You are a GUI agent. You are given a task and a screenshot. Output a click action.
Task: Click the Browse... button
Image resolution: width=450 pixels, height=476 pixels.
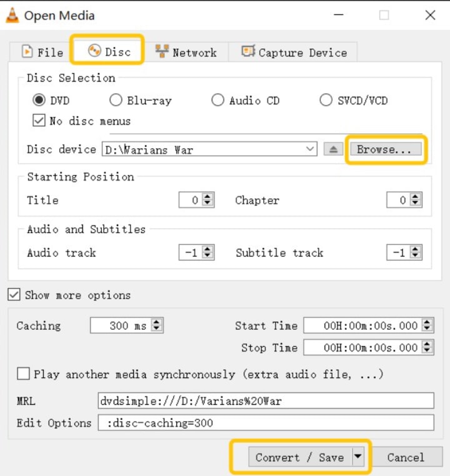386,149
